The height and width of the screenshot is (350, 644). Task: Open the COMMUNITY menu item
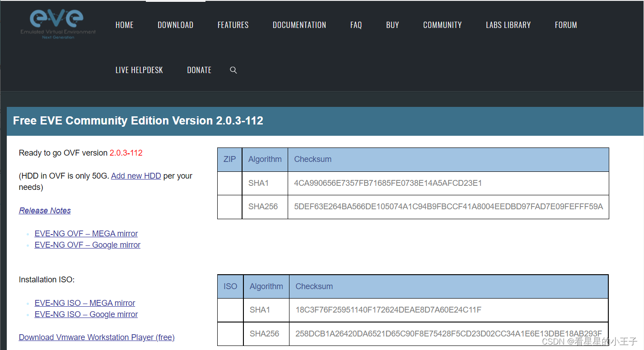point(443,25)
